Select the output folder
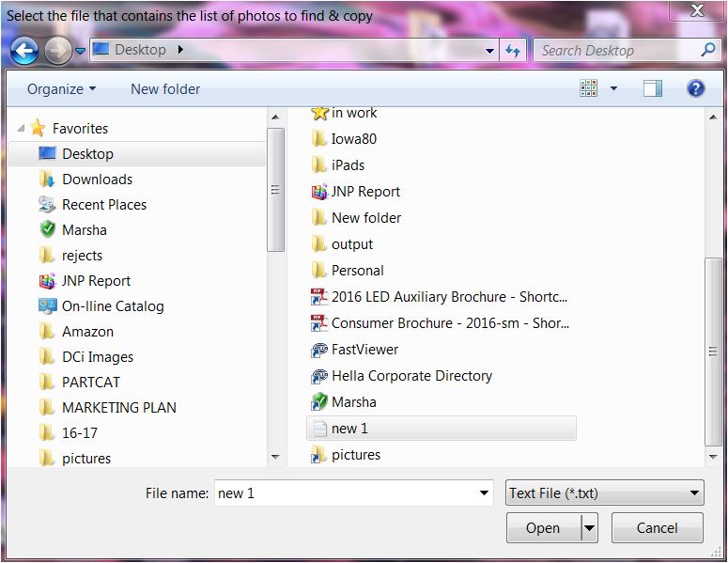The image size is (728, 563). click(342, 244)
